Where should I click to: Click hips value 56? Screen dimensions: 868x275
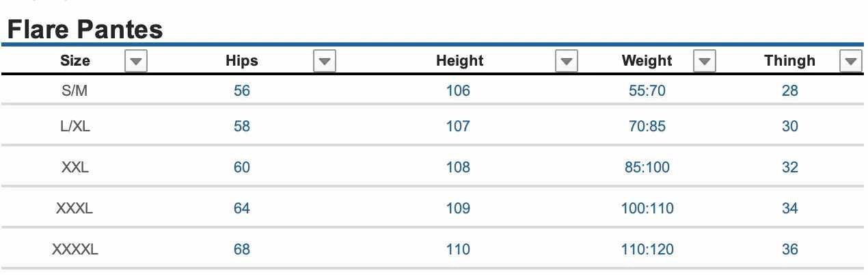pyautogui.click(x=242, y=90)
